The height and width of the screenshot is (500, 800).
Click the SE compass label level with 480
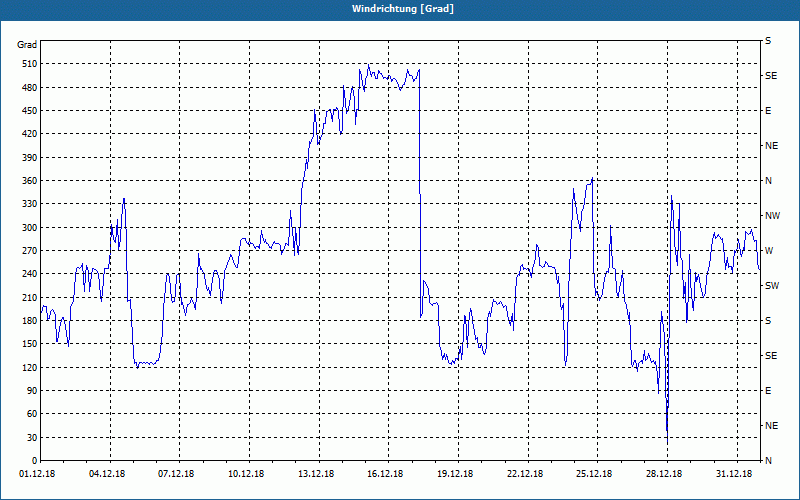(771, 76)
